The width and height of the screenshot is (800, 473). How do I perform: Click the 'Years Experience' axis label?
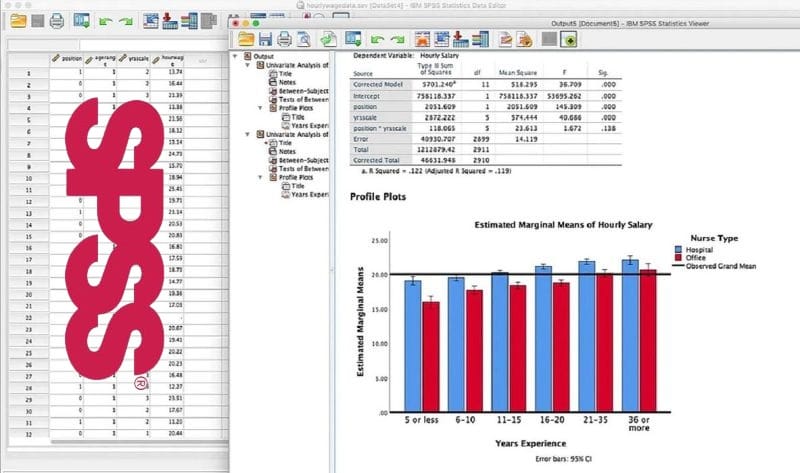pyautogui.click(x=531, y=443)
